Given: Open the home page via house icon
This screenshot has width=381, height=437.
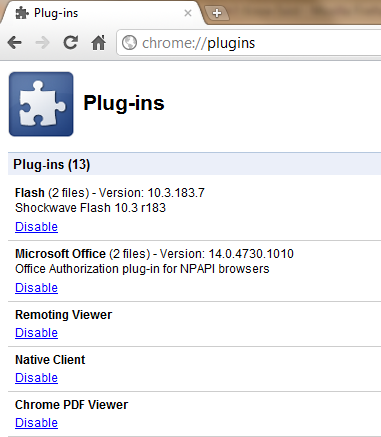Looking at the screenshot, I should coord(98,42).
